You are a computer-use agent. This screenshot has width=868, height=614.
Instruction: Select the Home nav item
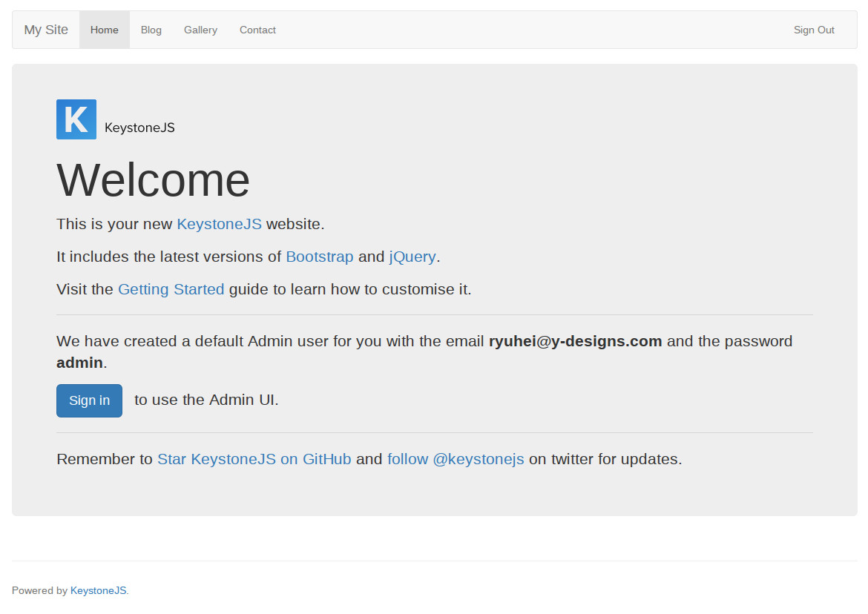(x=104, y=30)
